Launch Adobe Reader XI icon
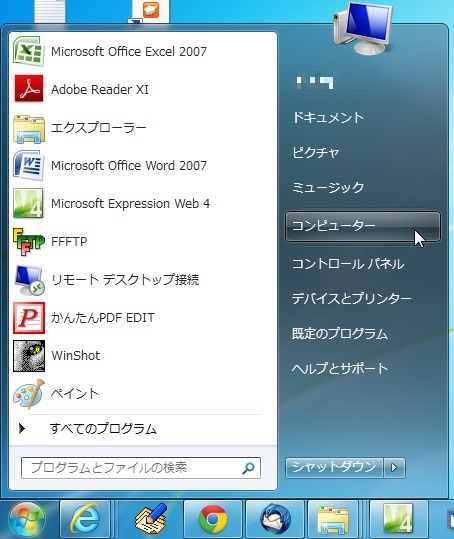Screen dimensions: 454x539 click(29, 89)
